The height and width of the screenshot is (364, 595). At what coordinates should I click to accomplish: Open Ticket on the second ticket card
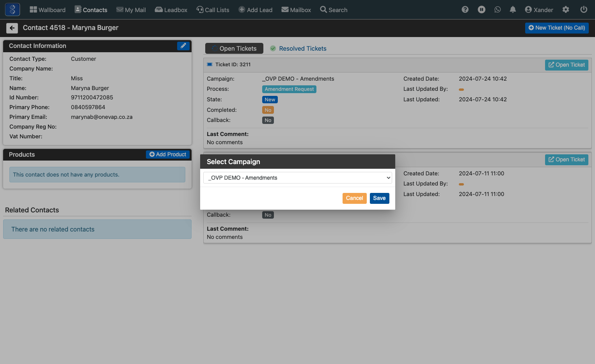[567, 160]
